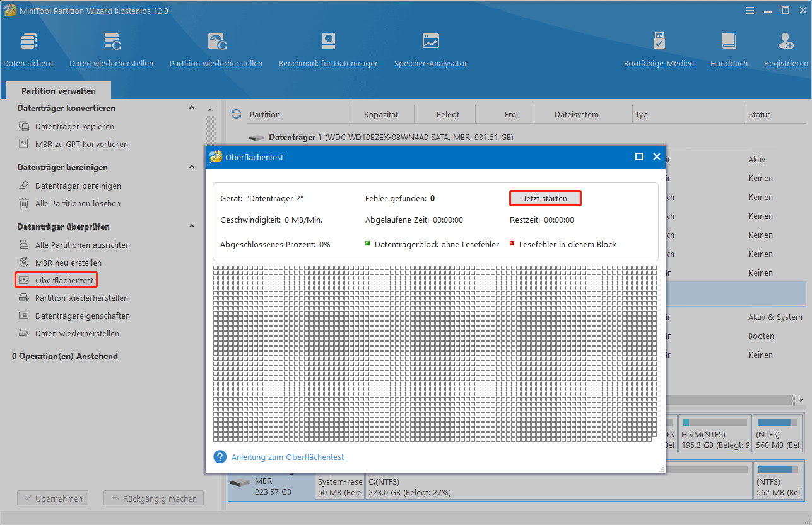Image resolution: width=812 pixels, height=525 pixels.
Task: Select 562 MB NTFS partition block
Action: pyautogui.click(x=779, y=480)
